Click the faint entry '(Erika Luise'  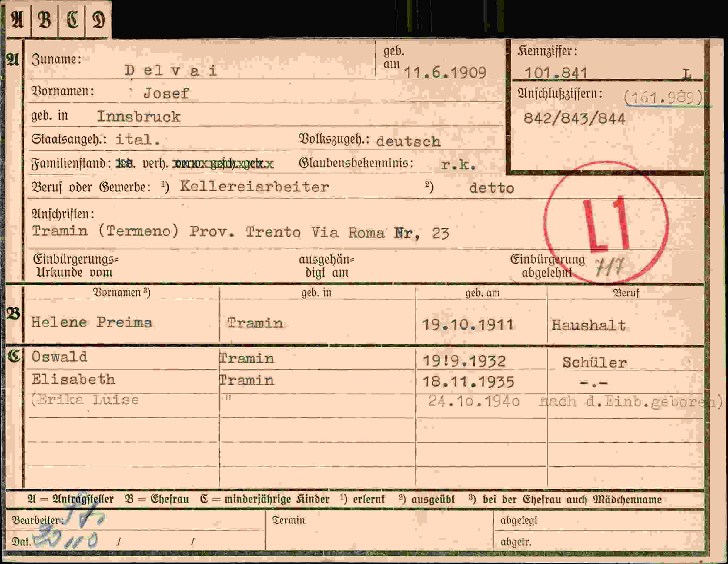tap(84, 400)
